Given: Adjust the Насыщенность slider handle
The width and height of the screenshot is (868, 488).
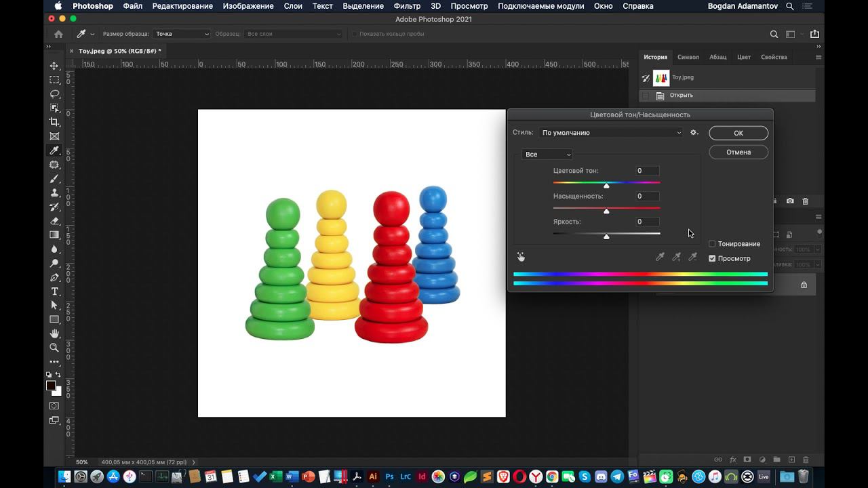Looking at the screenshot, I should click(x=606, y=211).
